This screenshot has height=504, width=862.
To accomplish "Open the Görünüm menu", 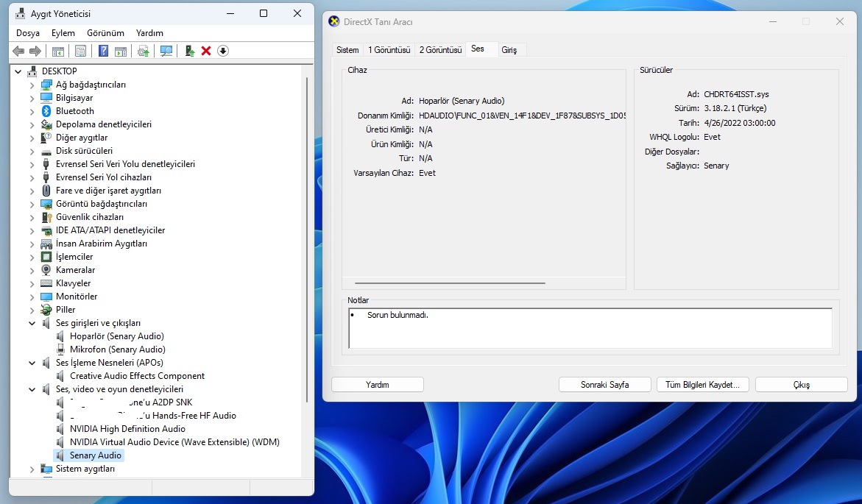I will point(105,33).
